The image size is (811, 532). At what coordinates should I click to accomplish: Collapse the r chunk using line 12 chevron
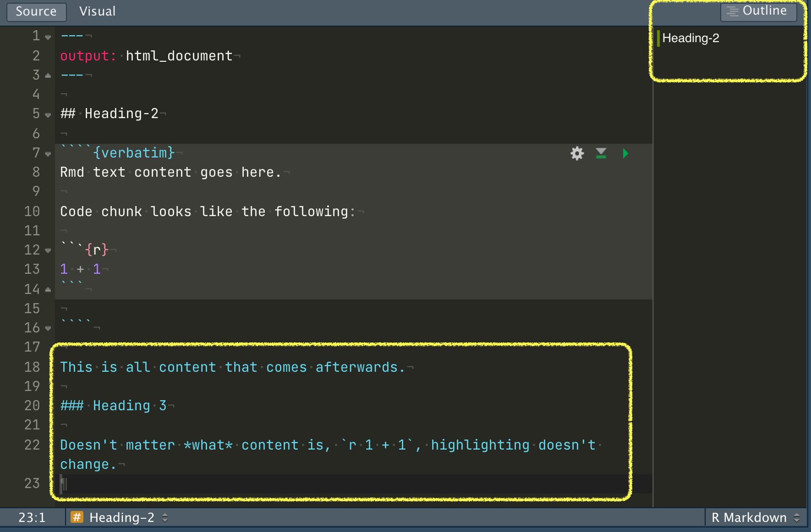tap(48, 250)
